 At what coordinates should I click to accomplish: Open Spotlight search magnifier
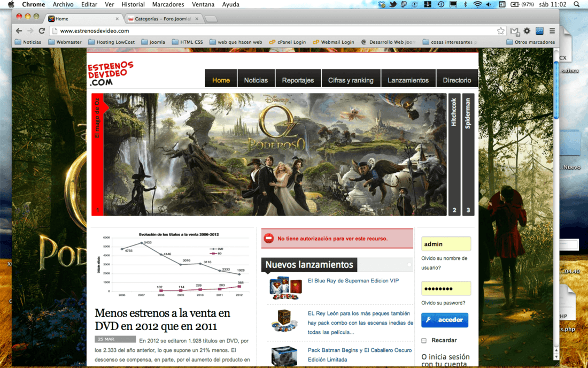click(576, 4)
